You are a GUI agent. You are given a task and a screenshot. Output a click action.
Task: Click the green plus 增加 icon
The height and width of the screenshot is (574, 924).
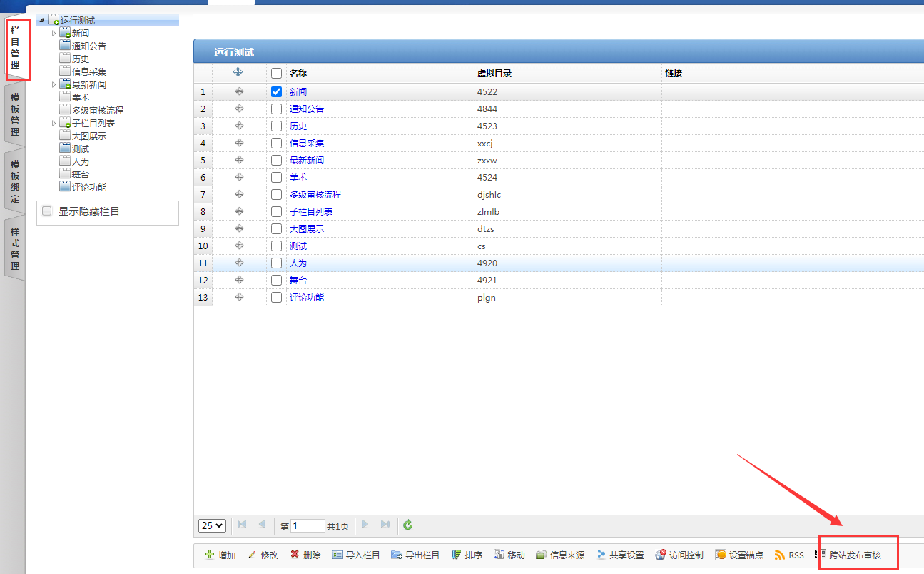coord(210,555)
